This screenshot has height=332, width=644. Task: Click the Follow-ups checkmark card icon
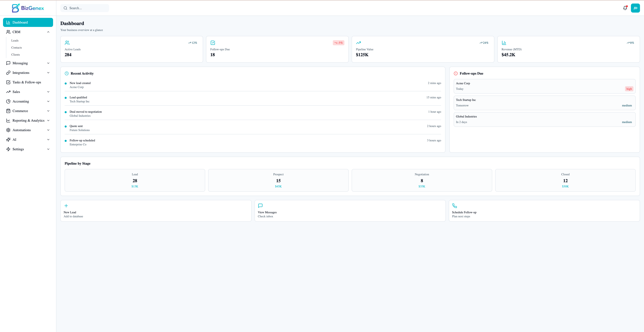click(212, 43)
